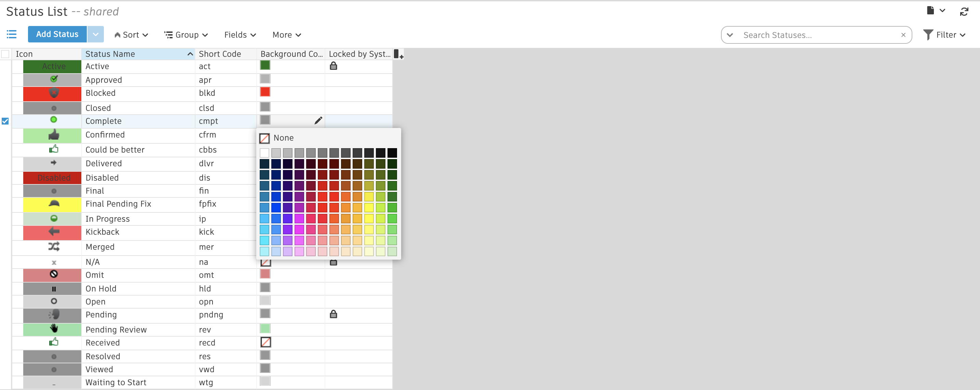Screen dimensions: 980x390
Task: Open the Add Status dropdown arrow
Action: [x=95, y=34]
